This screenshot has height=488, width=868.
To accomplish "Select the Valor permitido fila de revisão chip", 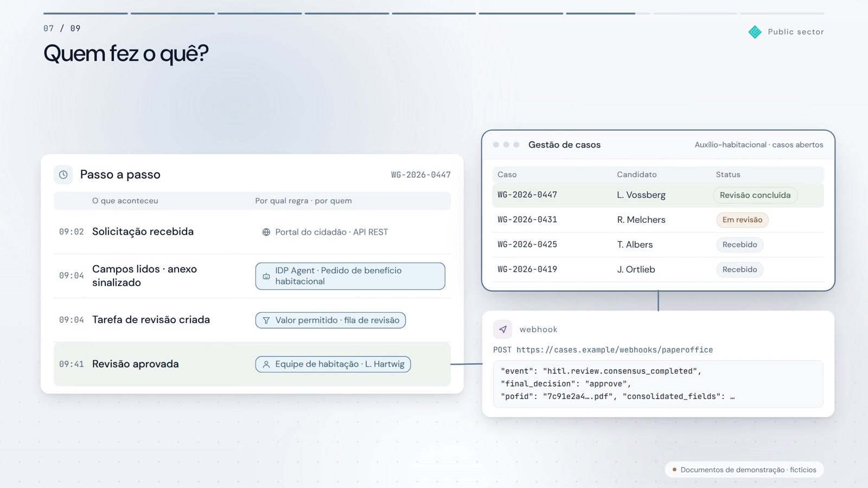I will [330, 320].
